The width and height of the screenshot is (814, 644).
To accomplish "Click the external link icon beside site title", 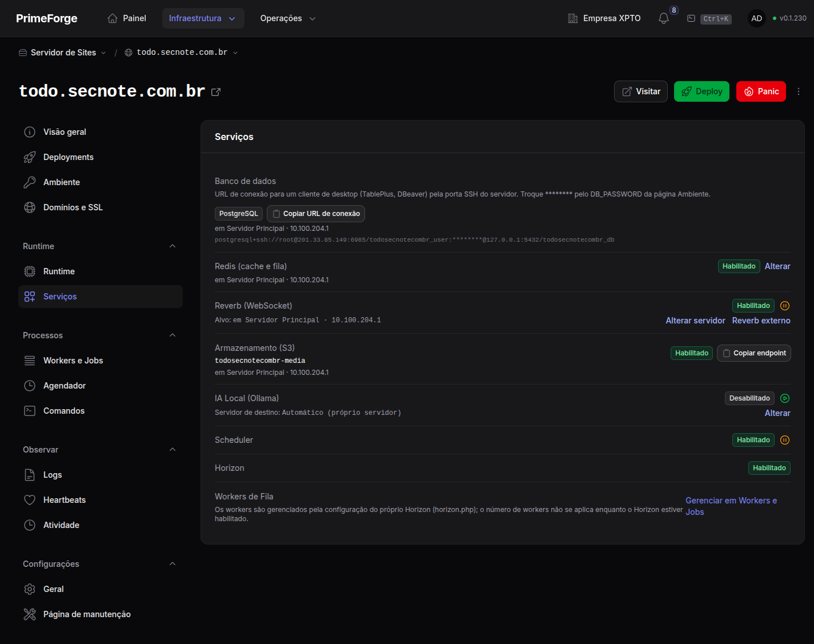I will (x=216, y=92).
